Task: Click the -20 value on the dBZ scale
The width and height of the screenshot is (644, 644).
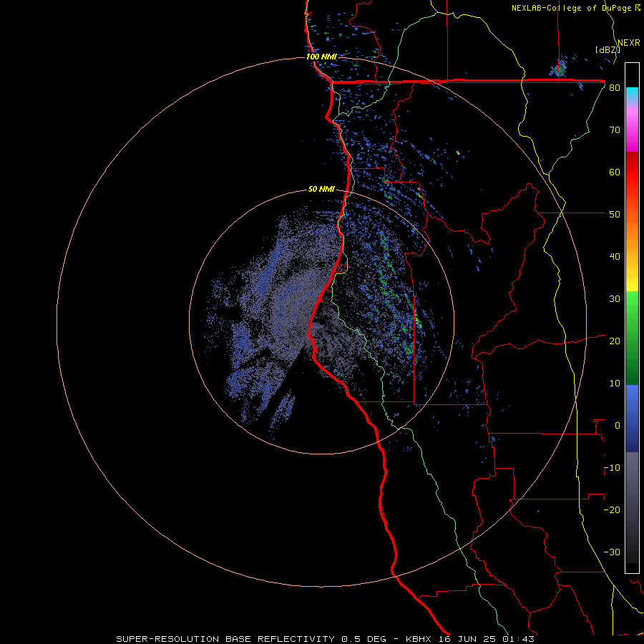Action: pyautogui.click(x=612, y=510)
